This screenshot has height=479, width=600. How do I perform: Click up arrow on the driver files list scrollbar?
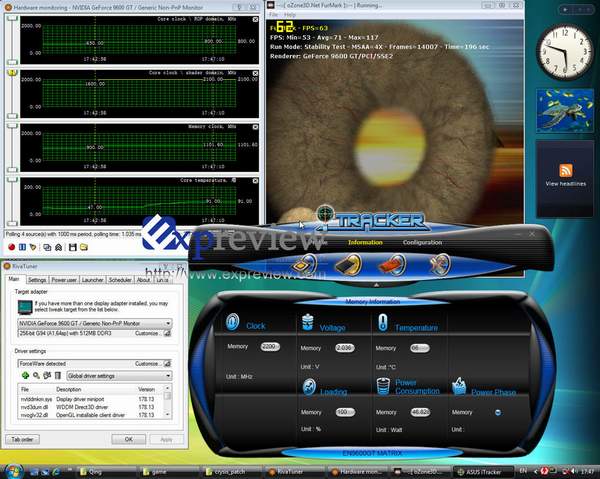pos(167,388)
